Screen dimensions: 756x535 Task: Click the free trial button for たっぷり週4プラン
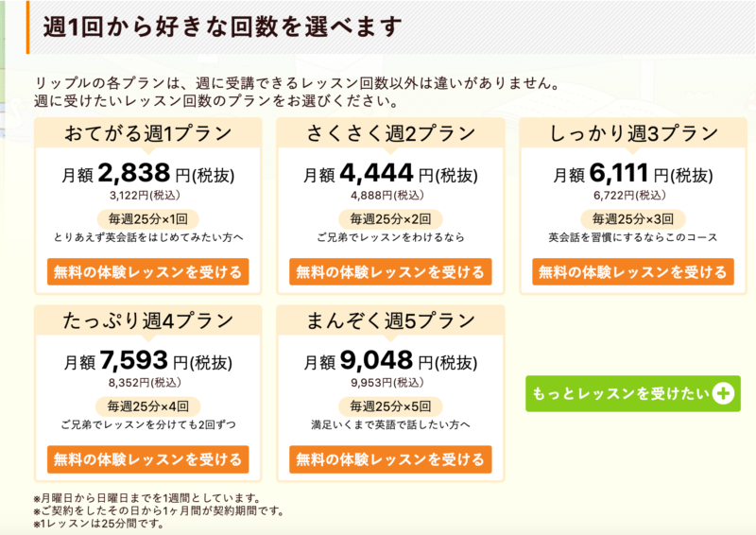click(x=147, y=459)
